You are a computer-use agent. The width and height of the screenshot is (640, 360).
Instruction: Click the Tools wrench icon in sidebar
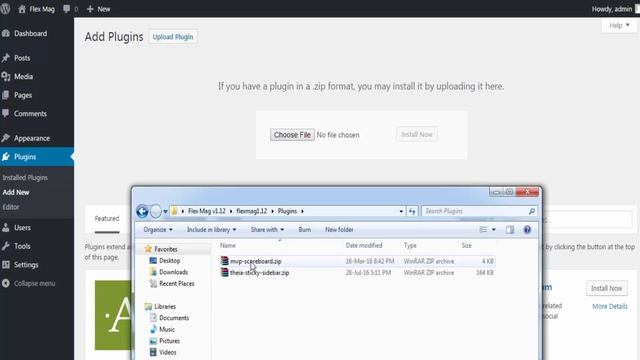point(6,246)
